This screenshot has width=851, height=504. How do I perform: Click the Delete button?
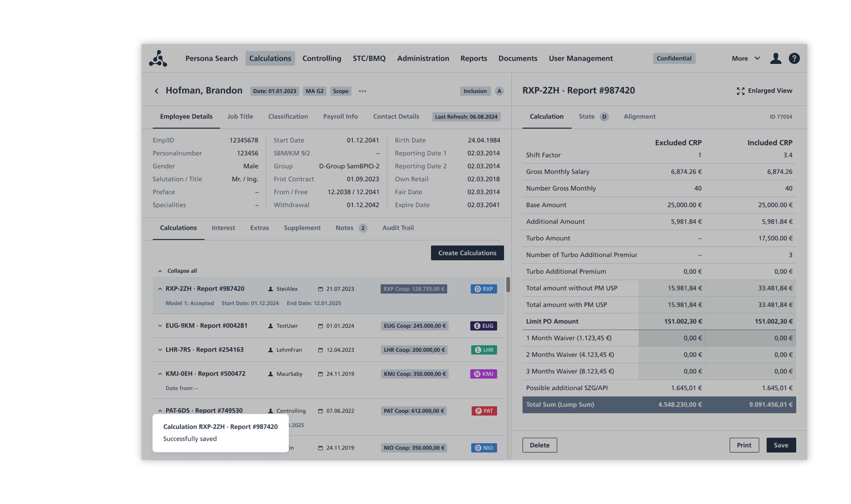click(x=539, y=445)
